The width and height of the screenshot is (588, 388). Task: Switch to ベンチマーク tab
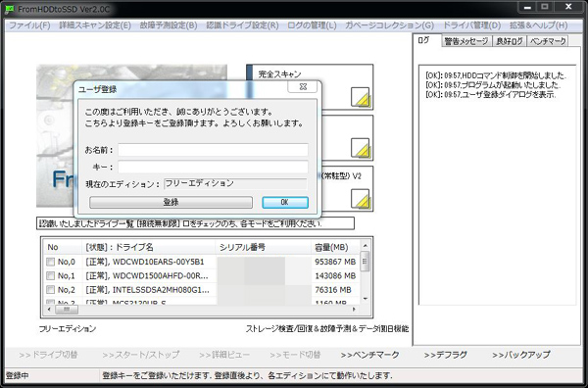548,41
